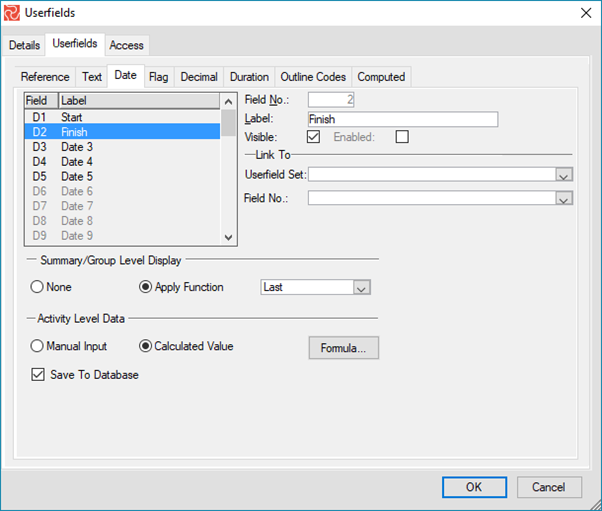Select the None radio button
This screenshot has height=511, width=602.
pyautogui.click(x=38, y=287)
